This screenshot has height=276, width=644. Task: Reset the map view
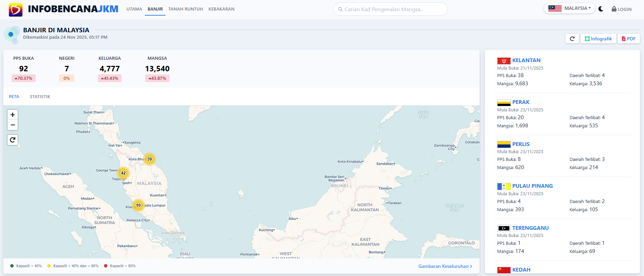click(13, 140)
